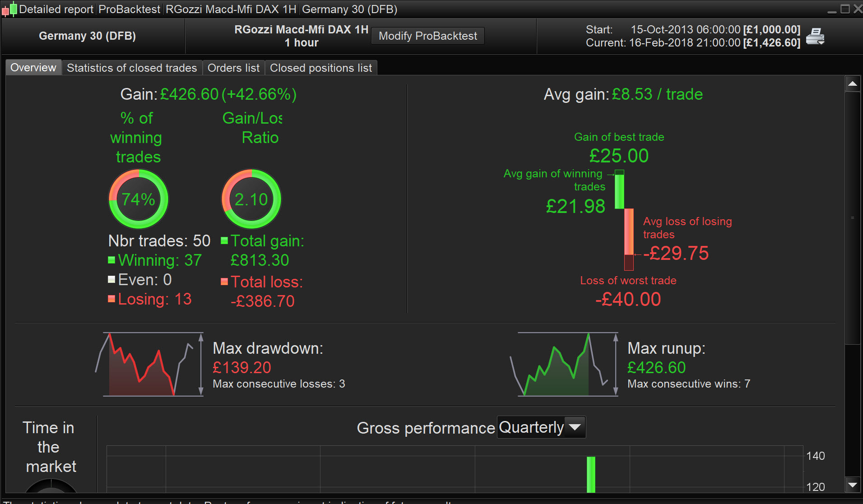Switch to the Orders list tab

pyautogui.click(x=233, y=68)
